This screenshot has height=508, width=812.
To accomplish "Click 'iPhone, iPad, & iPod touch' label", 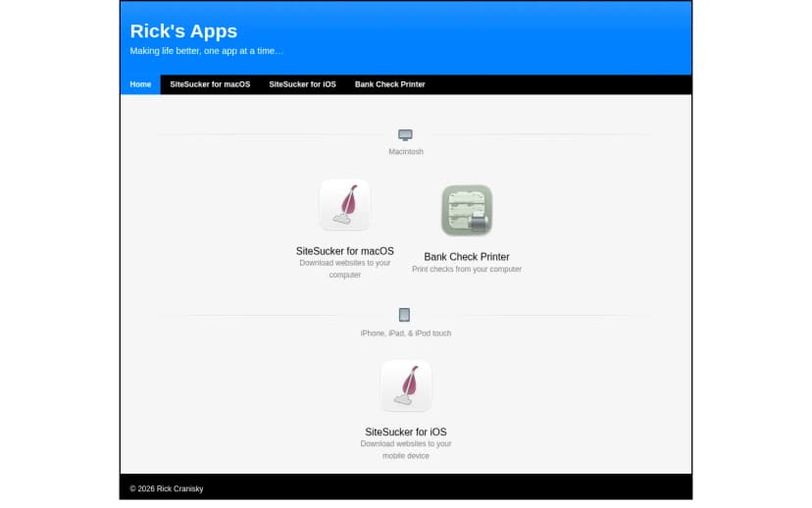I will [405, 333].
